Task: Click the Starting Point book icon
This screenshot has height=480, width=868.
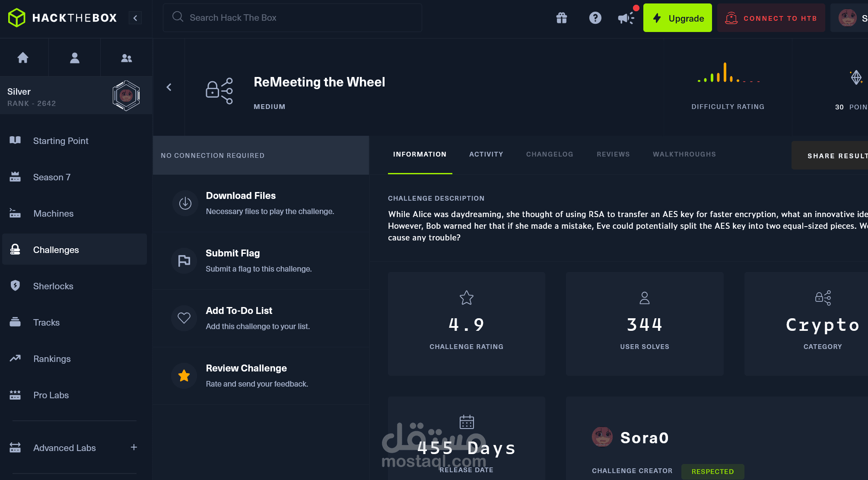Action: (x=15, y=140)
